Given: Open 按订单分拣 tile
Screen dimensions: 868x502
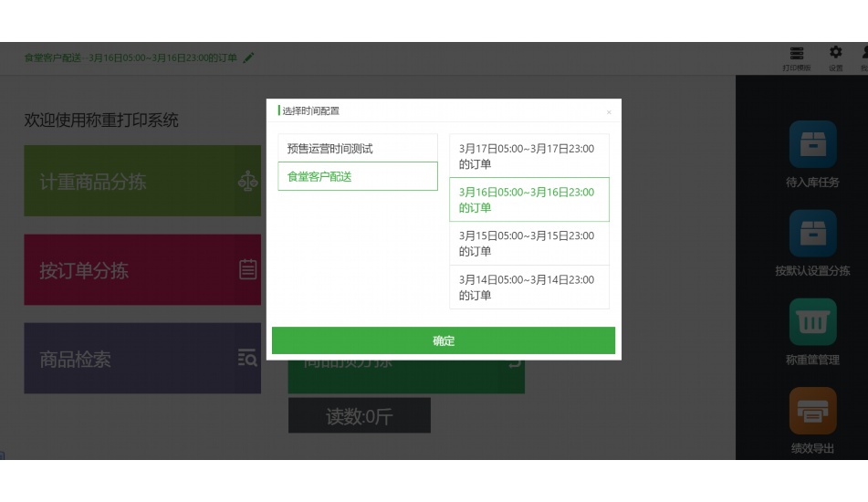Looking at the screenshot, I should [x=142, y=270].
